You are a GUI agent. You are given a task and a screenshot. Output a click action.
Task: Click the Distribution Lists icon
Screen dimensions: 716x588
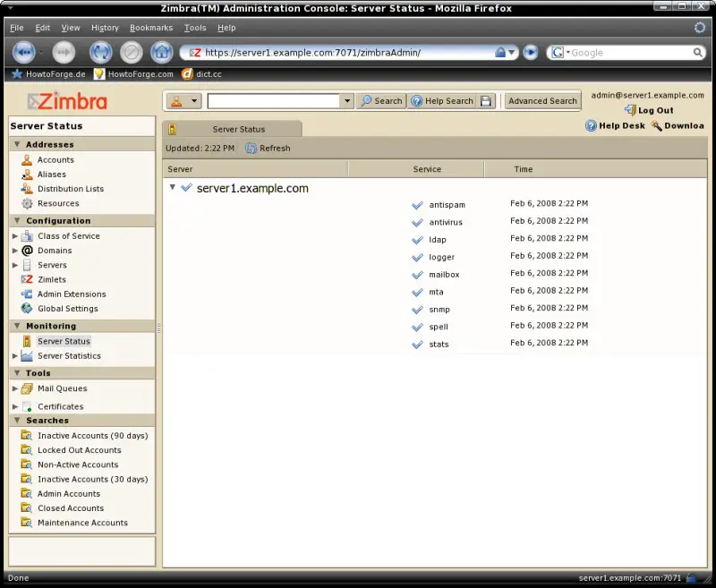[27, 189]
